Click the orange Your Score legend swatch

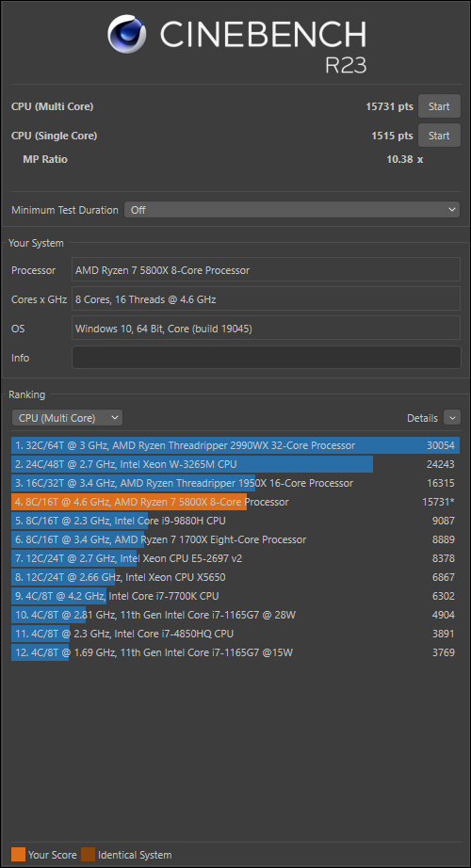coord(18,855)
